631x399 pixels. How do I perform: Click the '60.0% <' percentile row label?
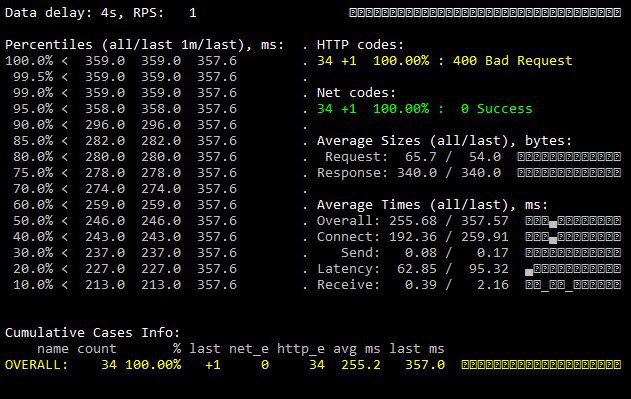pyautogui.click(x=41, y=205)
